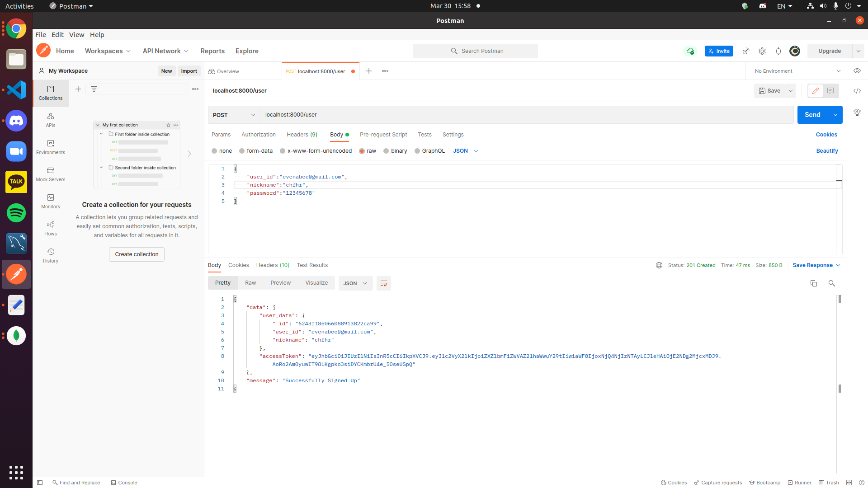868x488 pixels.
Task: Open the Monitors sidebar panel
Action: 51,202
